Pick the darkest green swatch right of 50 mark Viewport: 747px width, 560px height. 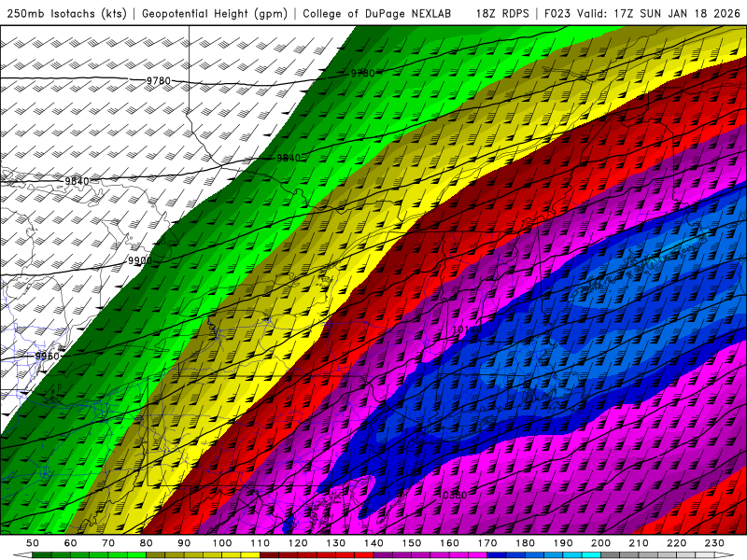coord(42,555)
